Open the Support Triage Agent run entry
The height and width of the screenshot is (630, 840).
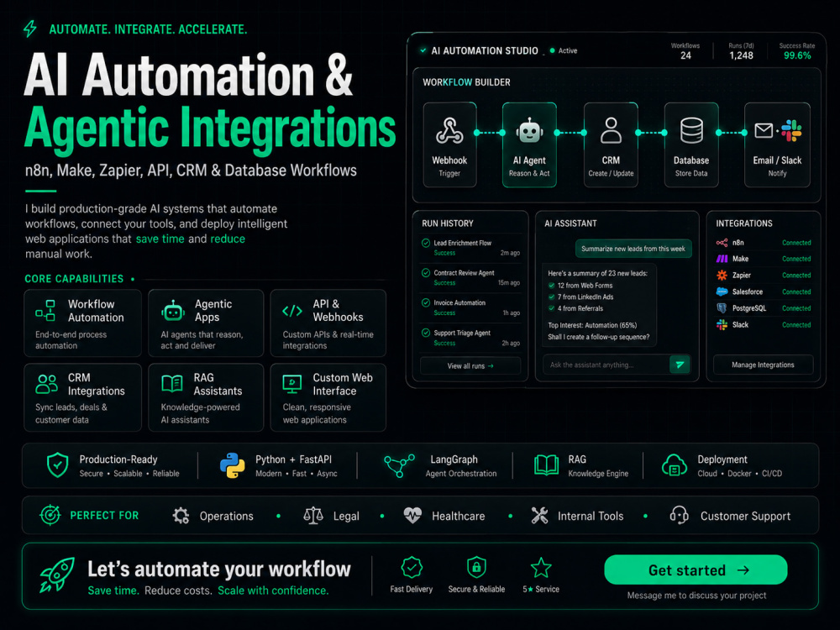(470, 338)
